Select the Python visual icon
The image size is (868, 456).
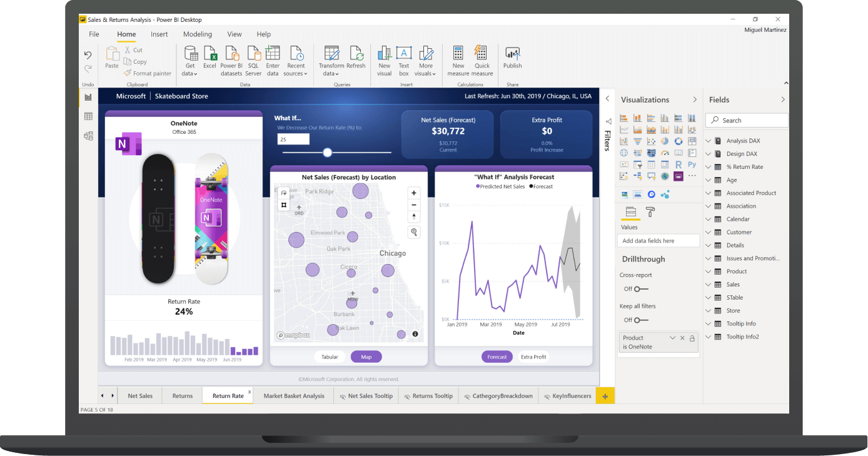(x=692, y=165)
